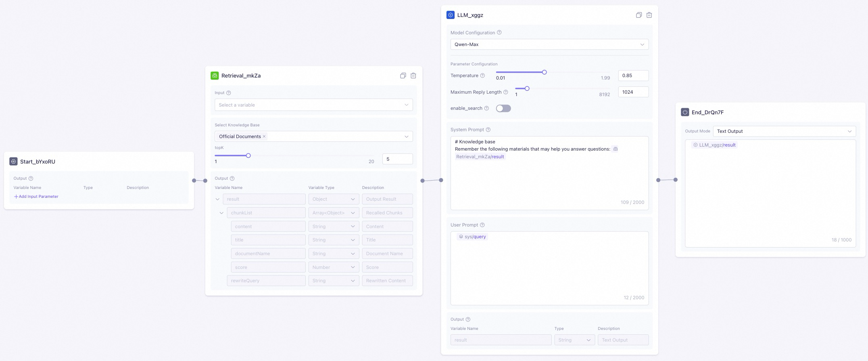Open help icon next to Retrieval Output
The width and height of the screenshot is (868, 361).
pyautogui.click(x=232, y=178)
